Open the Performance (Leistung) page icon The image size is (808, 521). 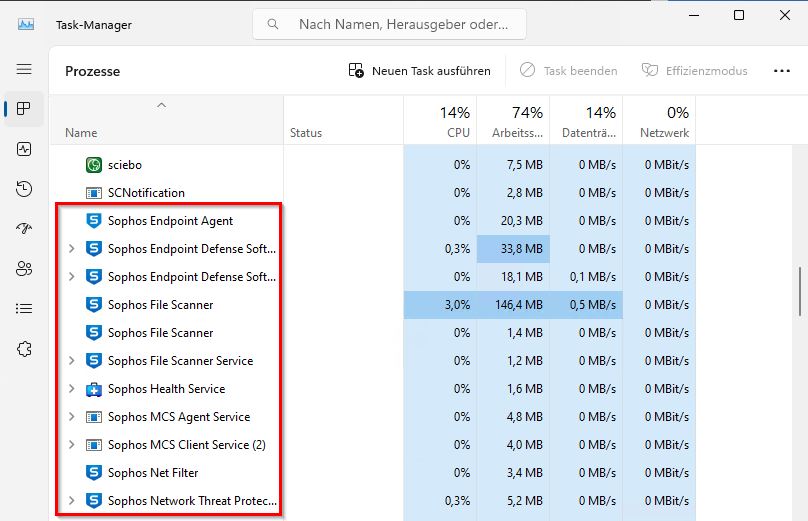pos(24,149)
